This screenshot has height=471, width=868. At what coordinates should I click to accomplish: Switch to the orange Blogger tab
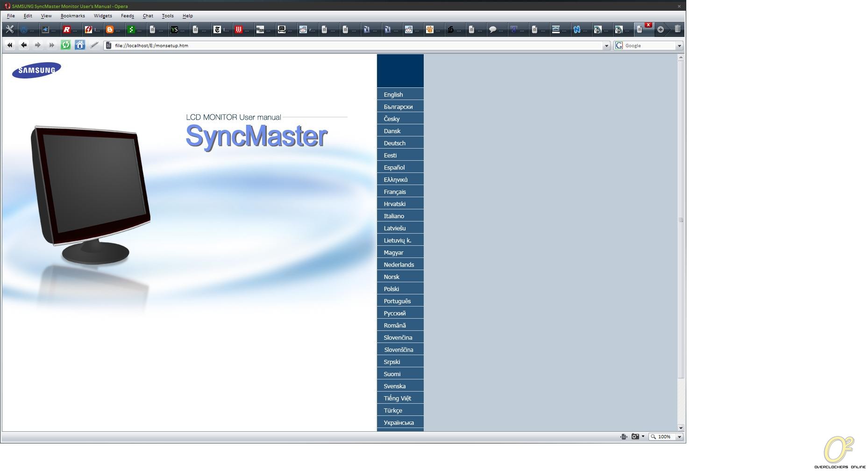[x=114, y=29]
